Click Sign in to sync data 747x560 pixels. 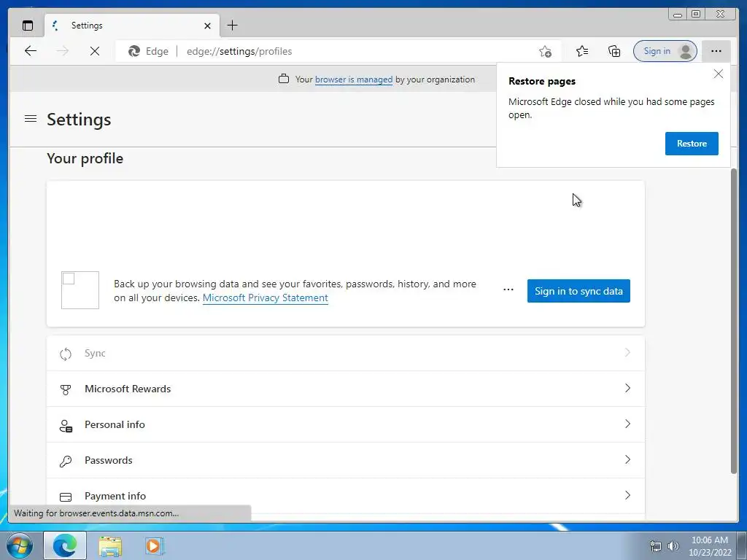(578, 291)
